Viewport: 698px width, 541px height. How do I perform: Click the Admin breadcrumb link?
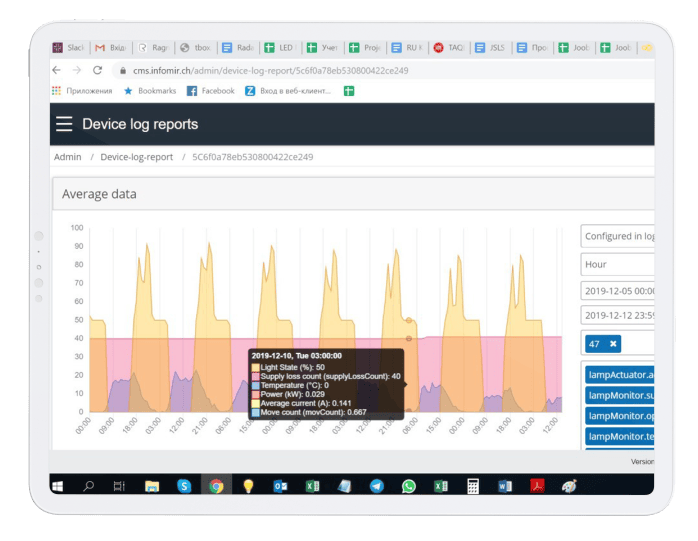click(x=68, y=157)
